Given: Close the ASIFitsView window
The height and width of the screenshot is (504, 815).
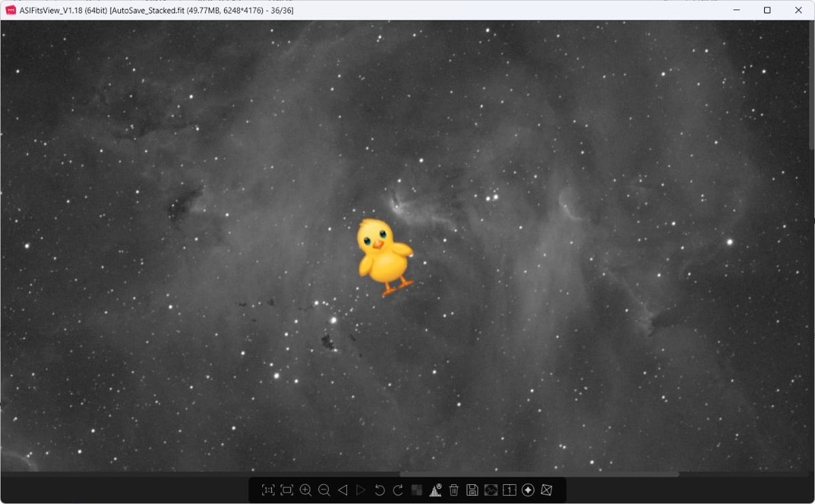Looking at the screenshot, I should click(x=798, y=10).
